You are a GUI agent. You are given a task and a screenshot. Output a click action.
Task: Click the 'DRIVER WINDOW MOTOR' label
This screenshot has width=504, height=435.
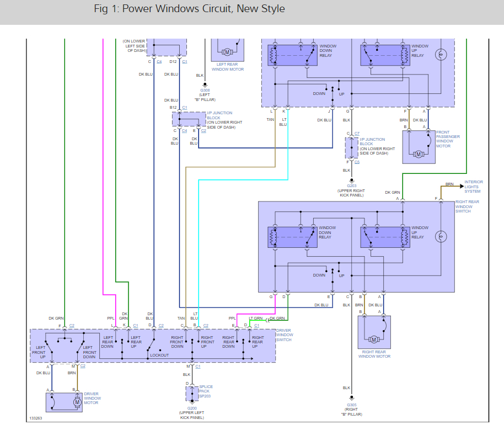click(93, 399)
